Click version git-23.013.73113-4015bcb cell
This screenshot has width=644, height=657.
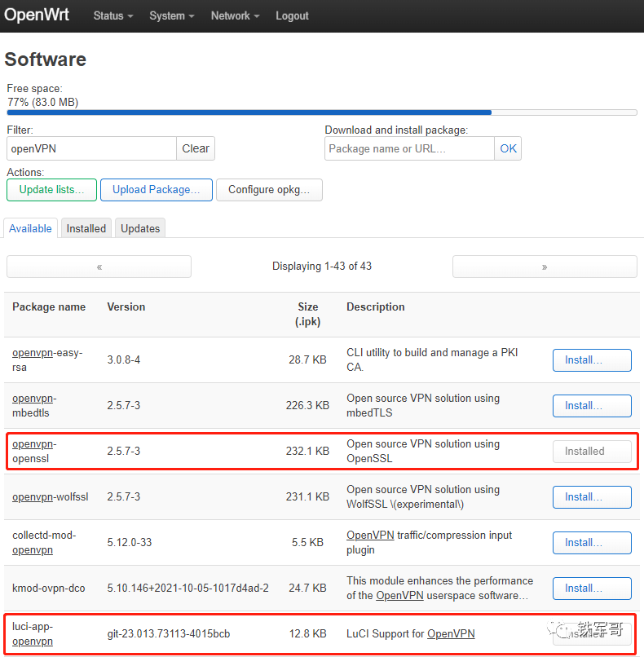click(169, 634)
